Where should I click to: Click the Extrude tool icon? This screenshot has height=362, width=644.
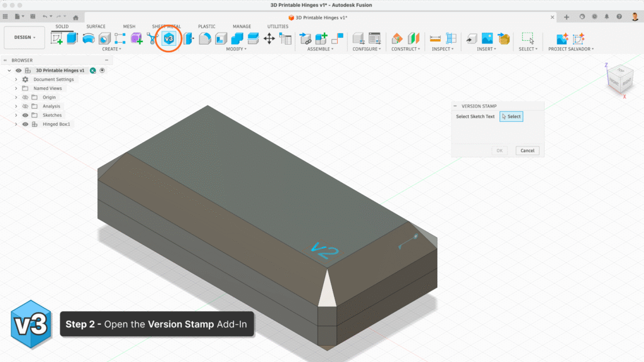(x=72, y=38)
